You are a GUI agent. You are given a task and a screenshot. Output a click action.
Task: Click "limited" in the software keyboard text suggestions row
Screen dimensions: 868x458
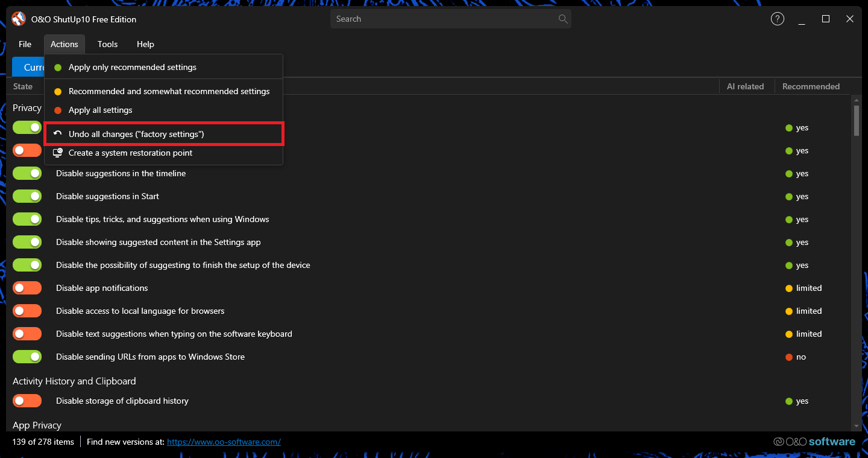pyautogui.click(x=809, y=334)
